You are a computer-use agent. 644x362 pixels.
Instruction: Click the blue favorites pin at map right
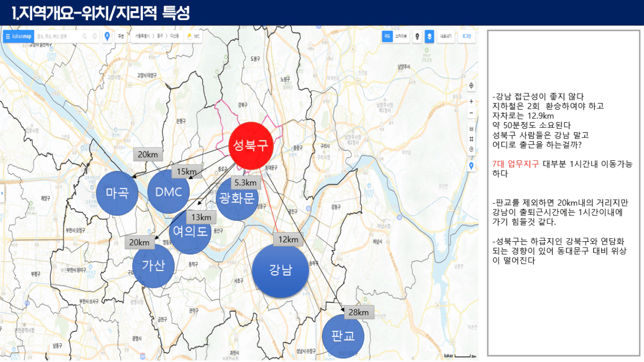pos(471,166)
